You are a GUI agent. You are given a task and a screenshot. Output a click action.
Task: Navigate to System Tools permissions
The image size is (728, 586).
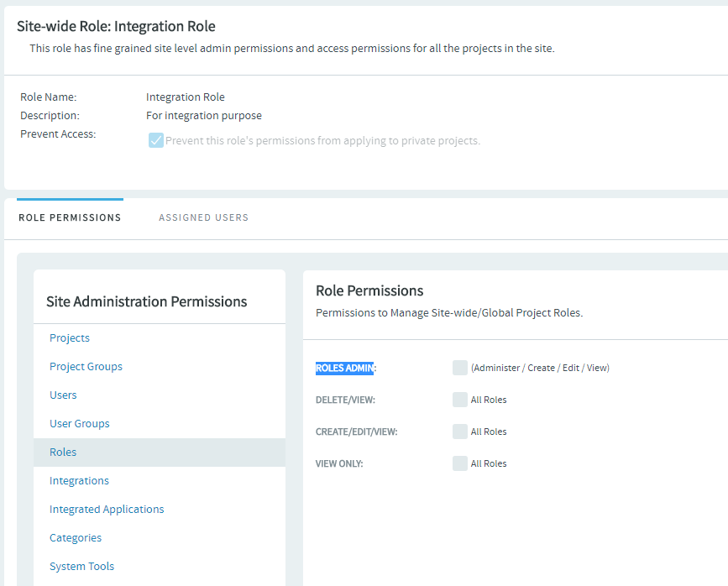tap(81, 566)
